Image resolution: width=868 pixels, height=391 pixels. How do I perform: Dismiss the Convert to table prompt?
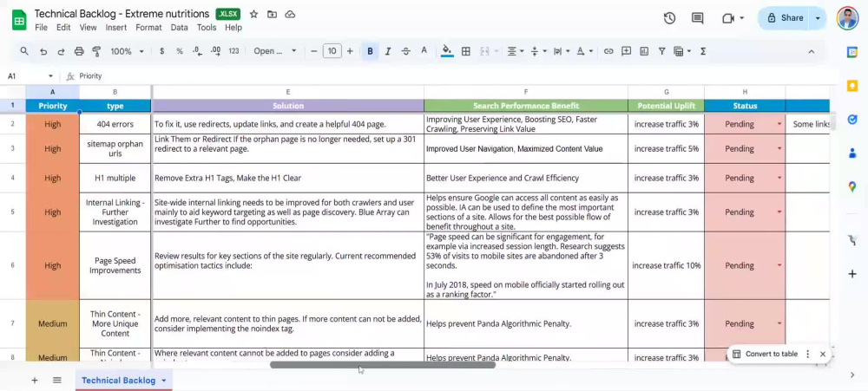[x=823, y=354]
